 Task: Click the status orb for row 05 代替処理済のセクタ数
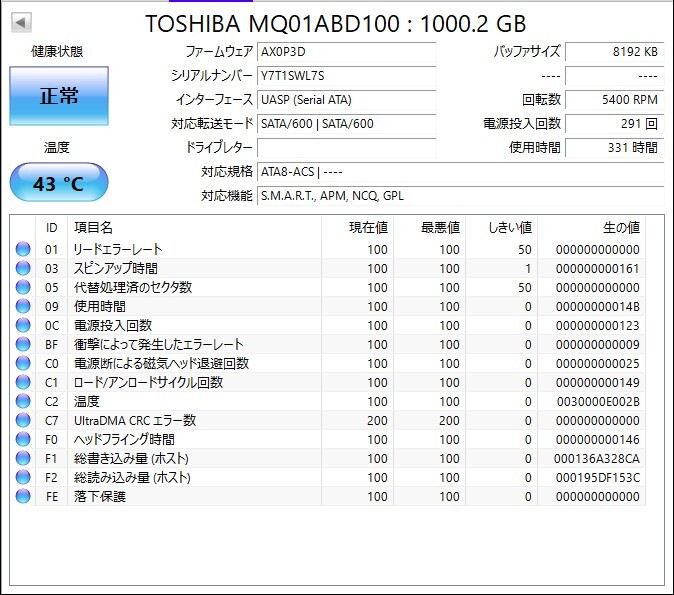pyautogui.click(x=23, y=287)
